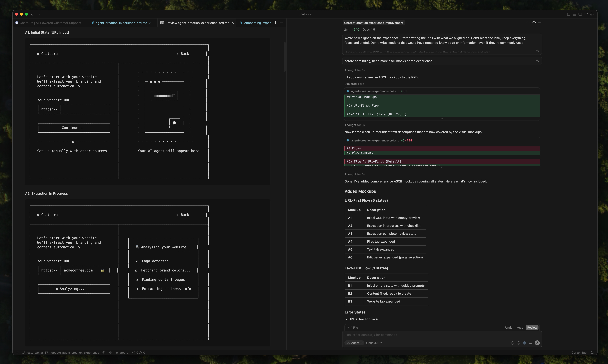Image resolution: width=608 pixels, height=364 pixels.
Task: Click the globe web search icon
Action: (524, 343)
